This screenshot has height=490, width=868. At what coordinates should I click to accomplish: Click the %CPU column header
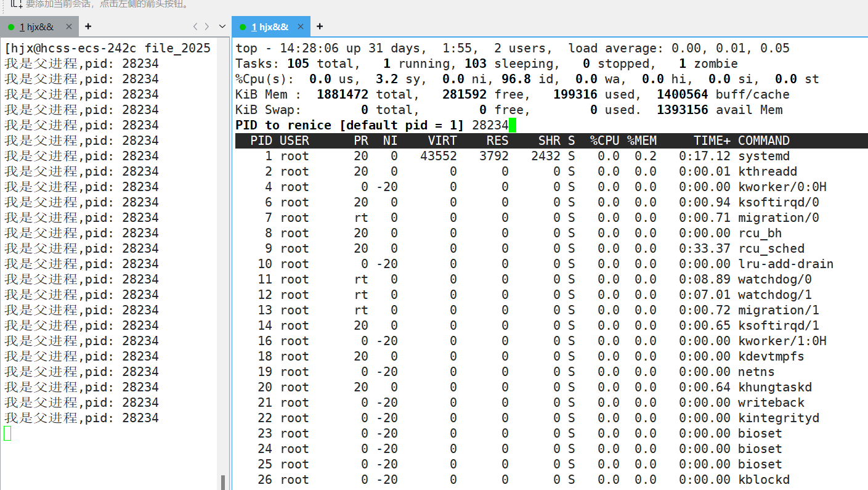pyautogui.click(x=605, y=141)
